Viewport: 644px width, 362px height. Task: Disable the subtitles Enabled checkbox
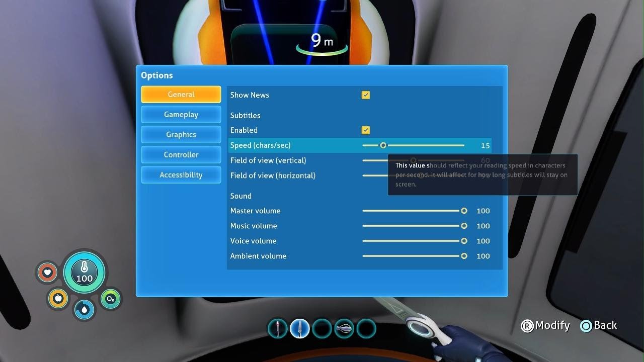[366, 130]
